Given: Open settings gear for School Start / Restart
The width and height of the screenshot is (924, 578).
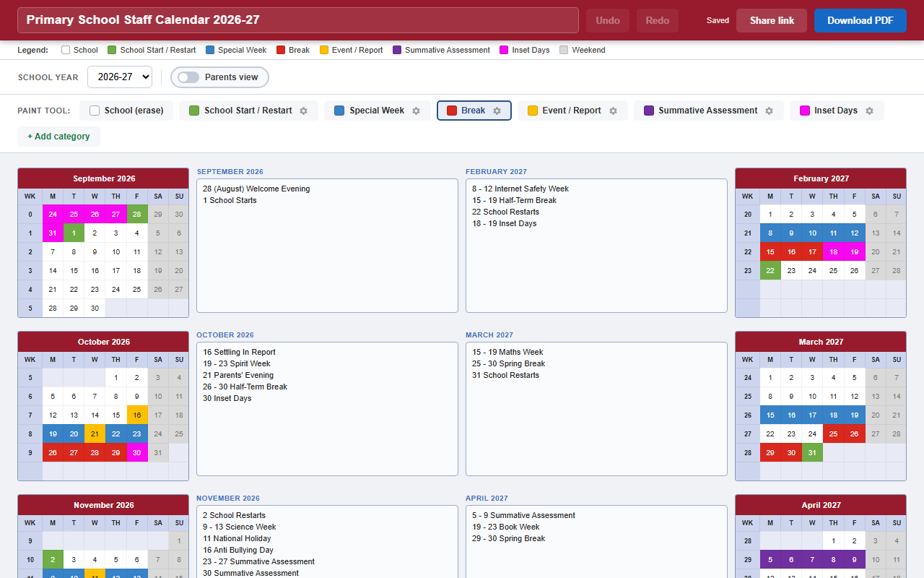Looking at the screenshot, I should 304,111.
